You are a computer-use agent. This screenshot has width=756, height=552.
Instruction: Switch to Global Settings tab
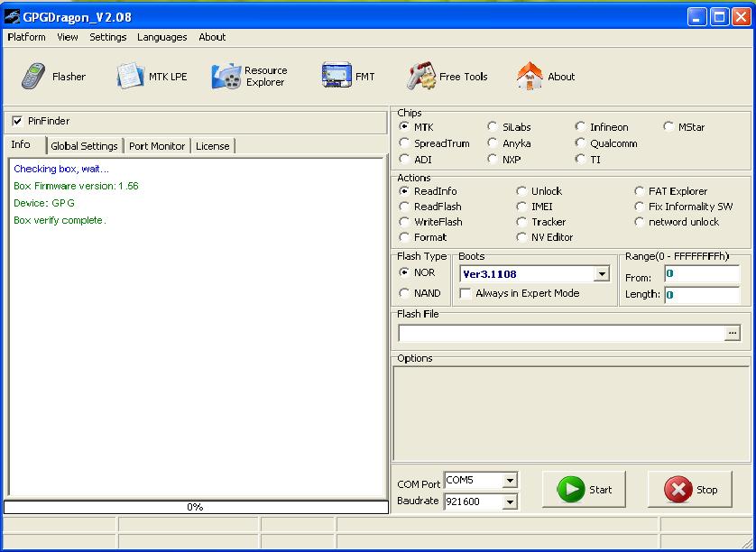coord(85,146)
